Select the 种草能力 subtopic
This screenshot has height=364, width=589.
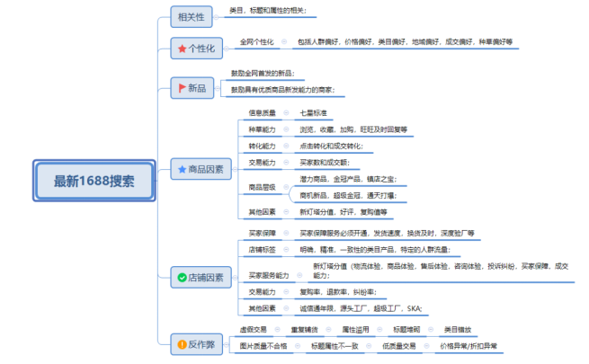(x=262, y=129)
